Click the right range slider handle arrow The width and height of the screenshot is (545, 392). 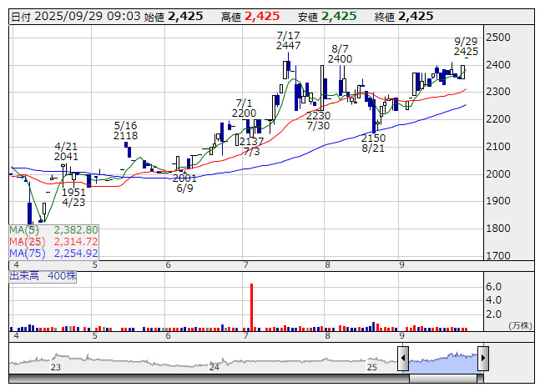[x=483, y=358]
